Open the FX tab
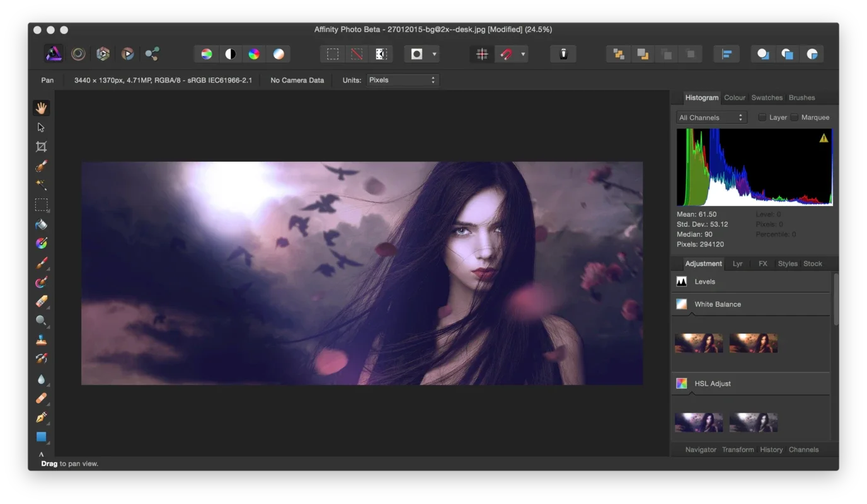This screenshot has width=867, height=504. [763, 263]
